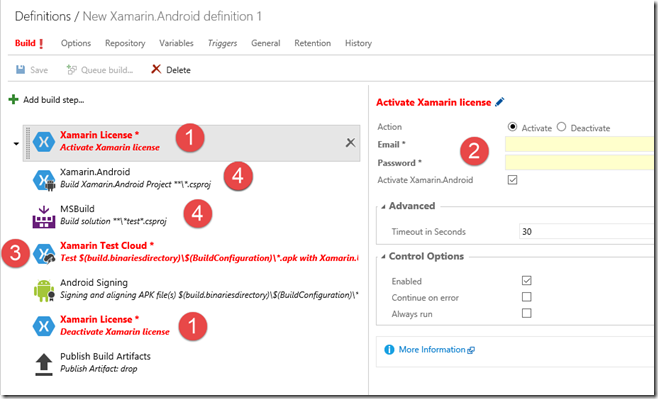This screenshot has height=399, width=658.
Task: Click the Deactivate Xamarin license step icon
Action: click(44, 326)
